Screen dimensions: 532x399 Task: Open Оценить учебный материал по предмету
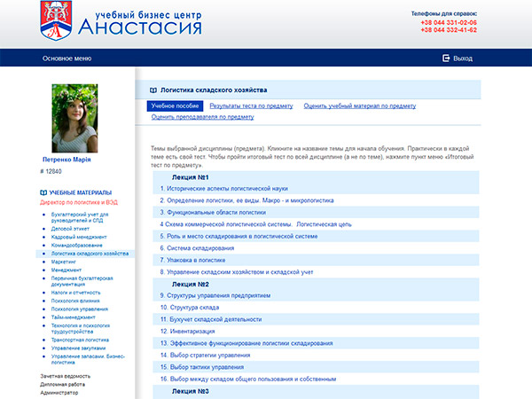pyautogui.click(x=359, y=106)
